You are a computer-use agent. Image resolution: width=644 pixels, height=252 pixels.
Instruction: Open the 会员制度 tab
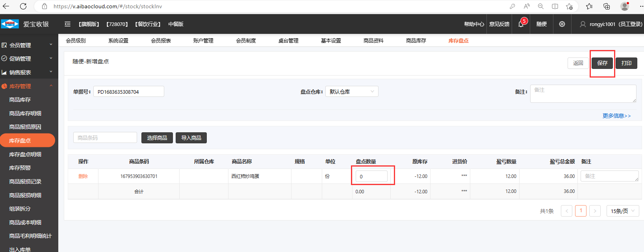point(246,41)
